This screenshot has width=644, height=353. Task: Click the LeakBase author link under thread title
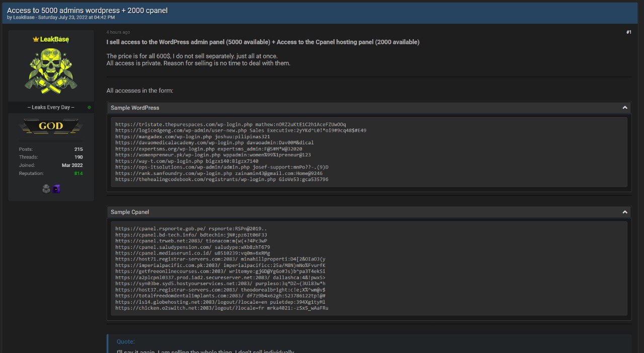tap(23, 18)
